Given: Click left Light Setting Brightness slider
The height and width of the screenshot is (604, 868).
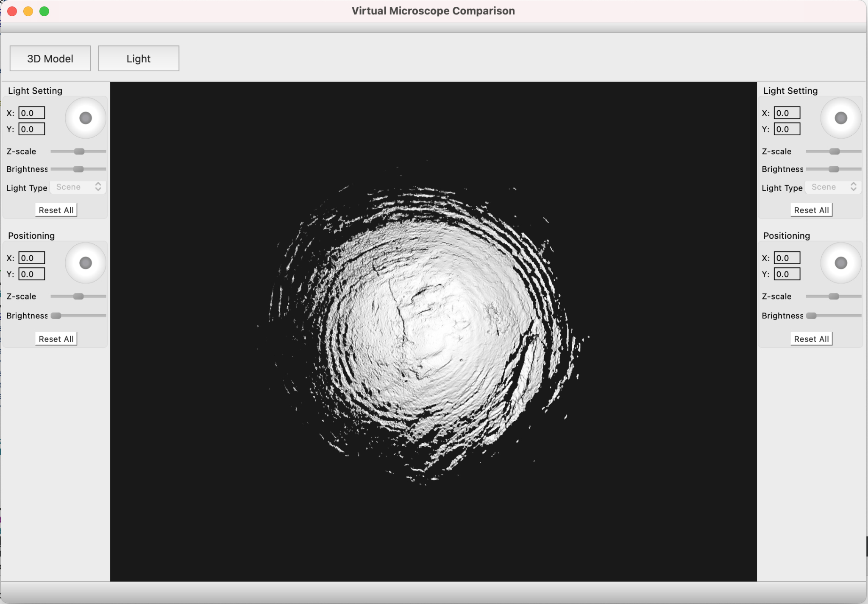Looking at the screenshot, I should coord(78,169).
